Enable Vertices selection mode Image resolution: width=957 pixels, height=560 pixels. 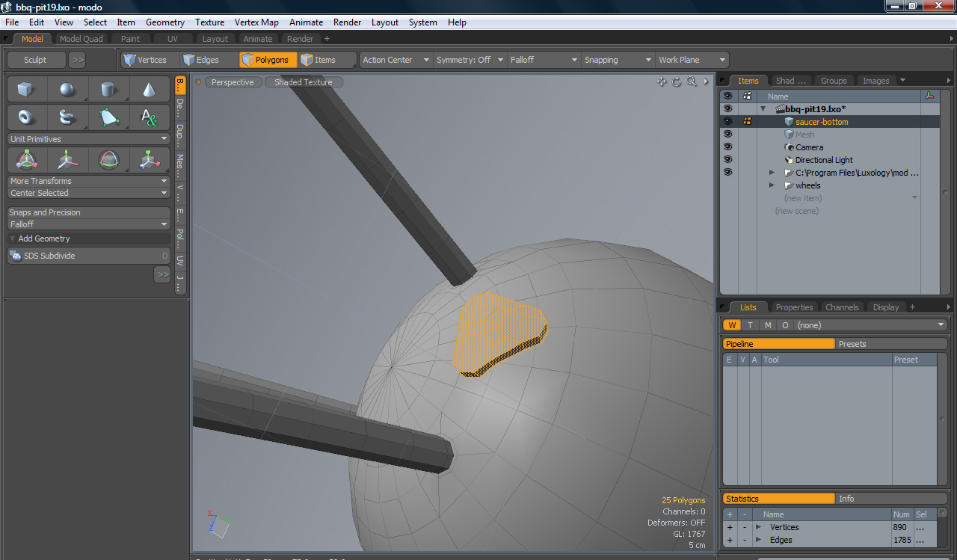click(x=150, y=60)
